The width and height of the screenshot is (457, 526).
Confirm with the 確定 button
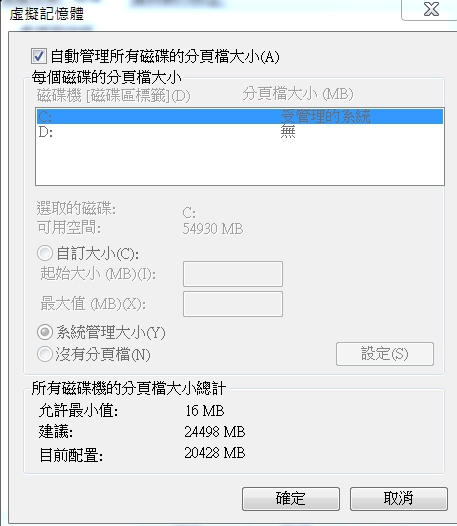pyautogui.click(x=291, y=499)
